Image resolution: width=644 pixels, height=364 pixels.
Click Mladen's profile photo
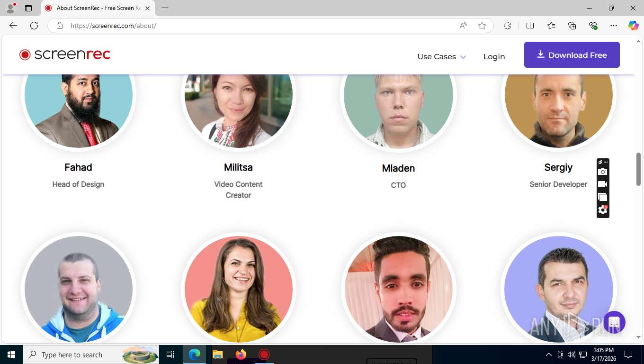[x=398, y=112]
